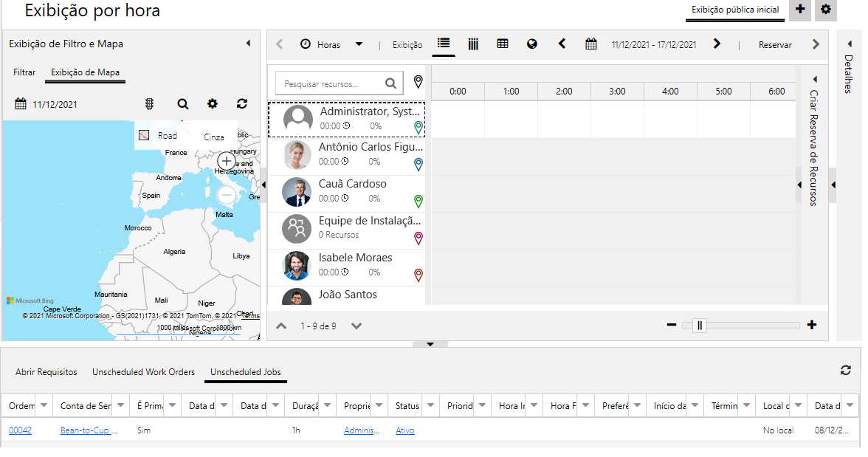Screen dimensions: 868x457
Task: Expand the Criar Reserva de Recursos panel
Action: point(814,79)
